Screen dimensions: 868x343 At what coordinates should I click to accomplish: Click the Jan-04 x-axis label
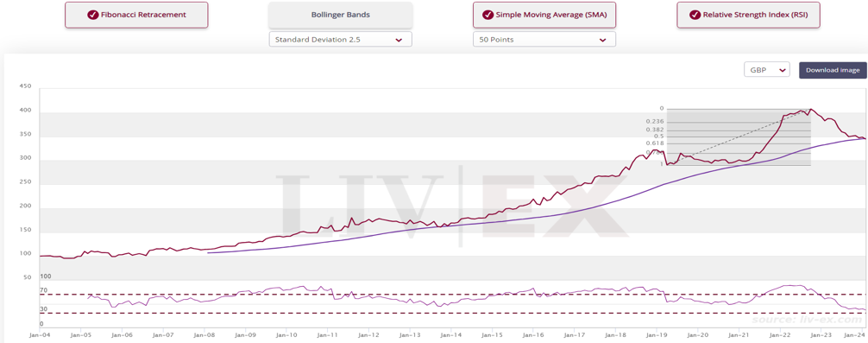tap(41, 335)
